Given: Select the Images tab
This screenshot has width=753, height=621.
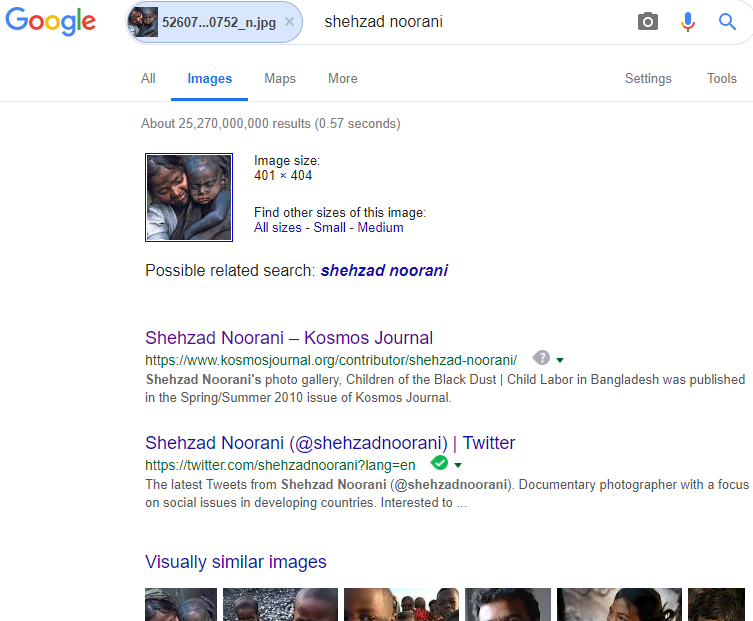Looking at the screenshot, I should [x=209, y=78].
